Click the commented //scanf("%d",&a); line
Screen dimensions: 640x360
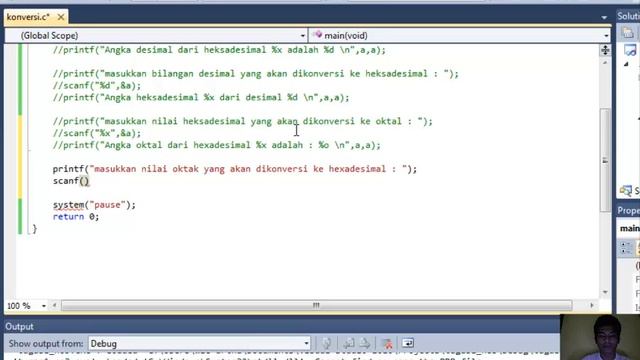pyautogui.click(x=97, y=86)
